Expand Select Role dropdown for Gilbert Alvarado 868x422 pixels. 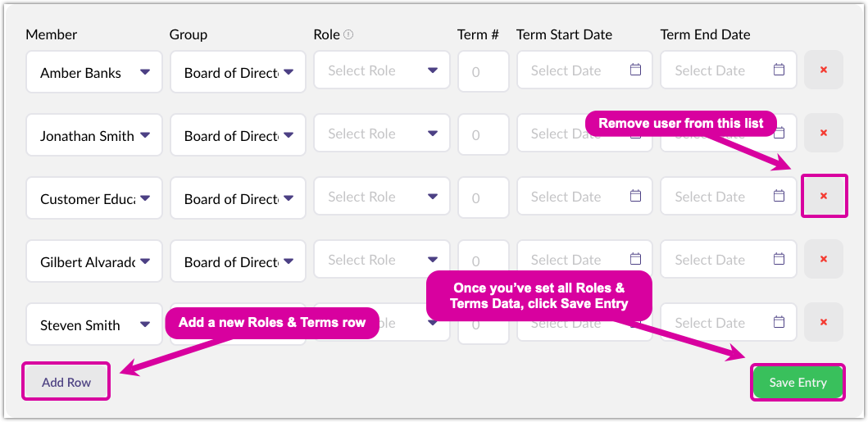[x=433, y=261]
